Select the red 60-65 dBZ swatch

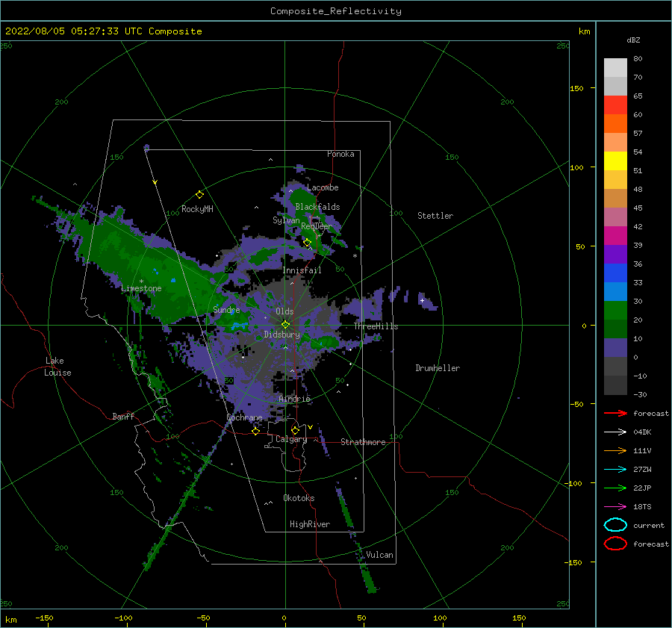click(x=615, y=105)
